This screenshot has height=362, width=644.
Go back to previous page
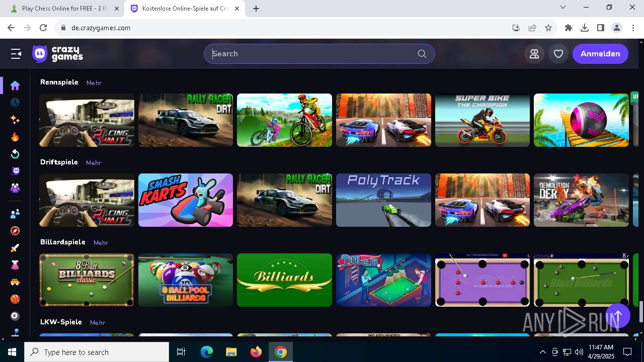coord(11,28)
